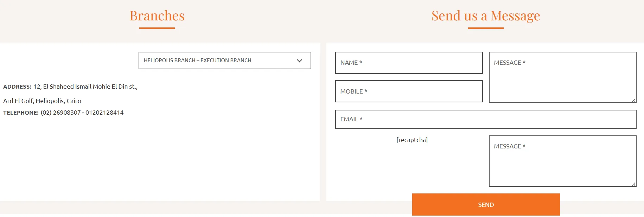Click the phone number (02) 26908307
Viewport: 644px width, 217px height.
click(x=61, y=113)
